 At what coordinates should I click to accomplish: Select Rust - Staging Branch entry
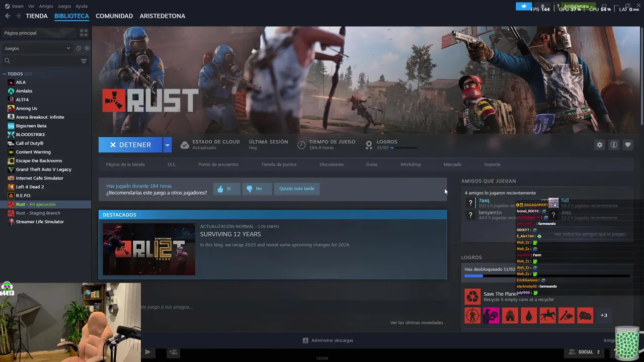tap(38, 213)
